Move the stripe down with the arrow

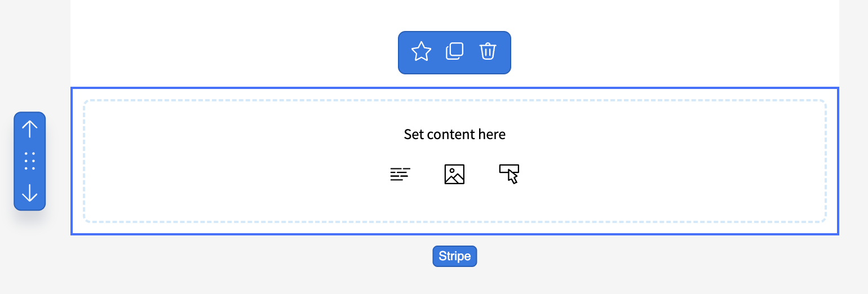click(29, 194)
